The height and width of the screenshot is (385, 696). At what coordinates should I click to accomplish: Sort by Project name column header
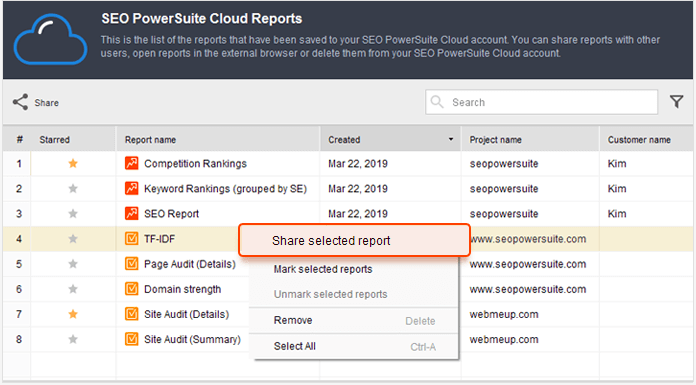click(530, 139)
